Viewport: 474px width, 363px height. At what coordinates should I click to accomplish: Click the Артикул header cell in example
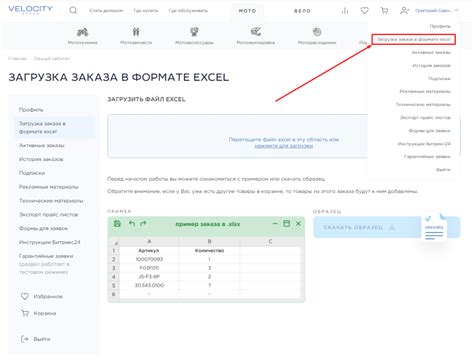(149, 250)
